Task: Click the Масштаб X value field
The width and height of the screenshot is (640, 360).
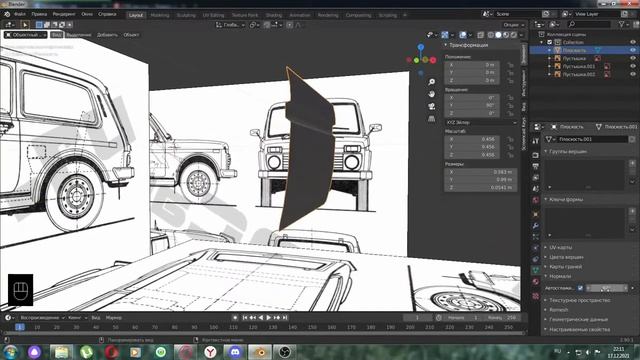Action: [x=472, y=139]
